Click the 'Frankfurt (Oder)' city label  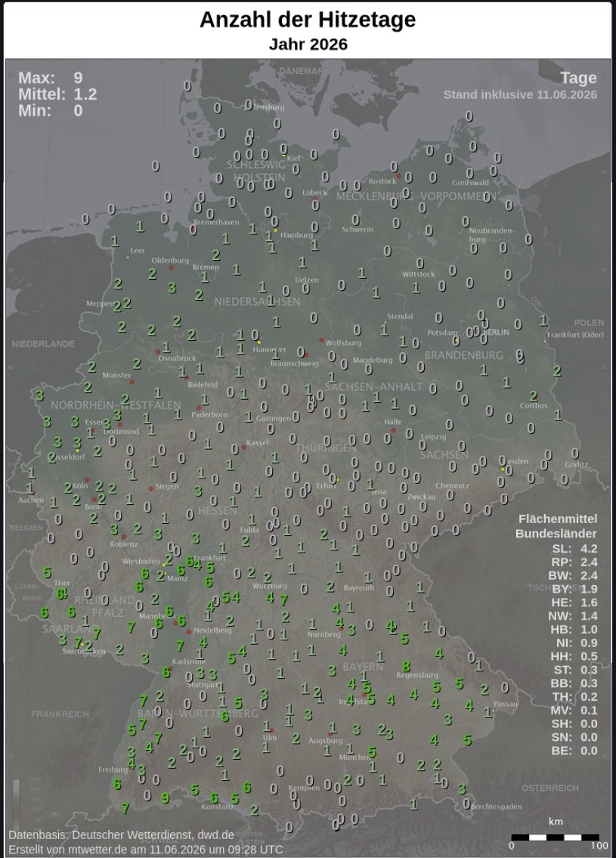pyautogui.click(x=575, y=334)
